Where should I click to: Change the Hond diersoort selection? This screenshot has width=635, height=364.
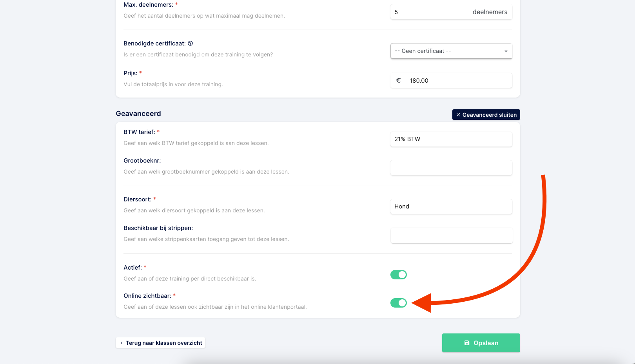[451, 206]
